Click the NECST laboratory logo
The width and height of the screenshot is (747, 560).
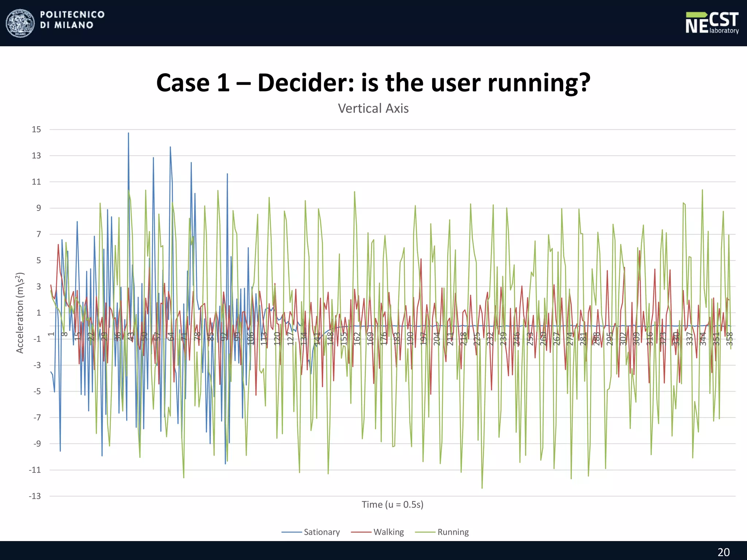pos(712,23)
